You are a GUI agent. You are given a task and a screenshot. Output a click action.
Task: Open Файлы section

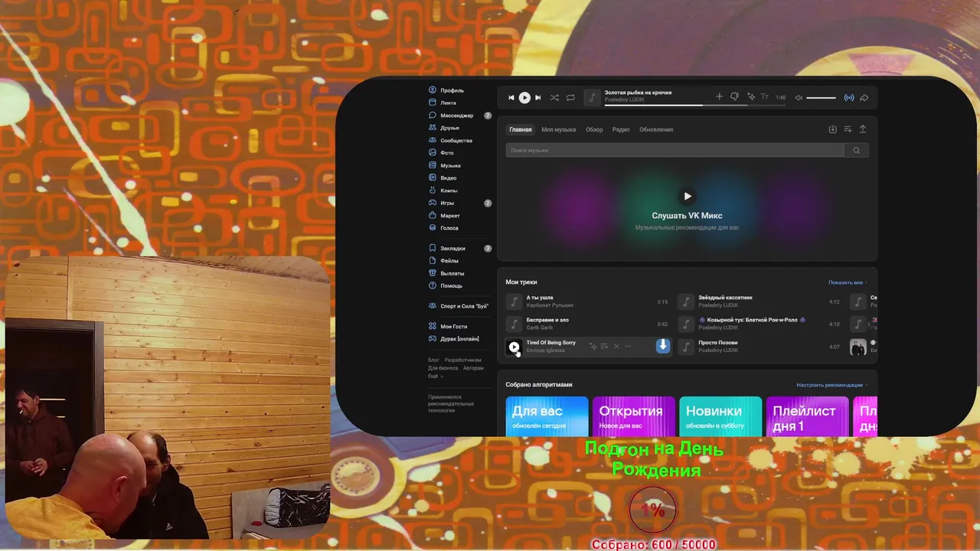(449, 261)
